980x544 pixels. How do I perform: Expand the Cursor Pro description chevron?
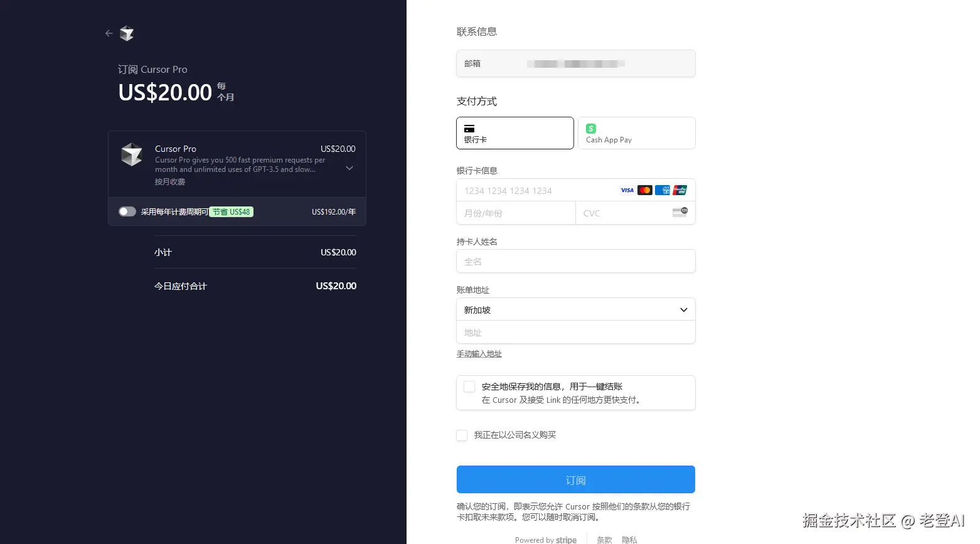coord(349,168)
